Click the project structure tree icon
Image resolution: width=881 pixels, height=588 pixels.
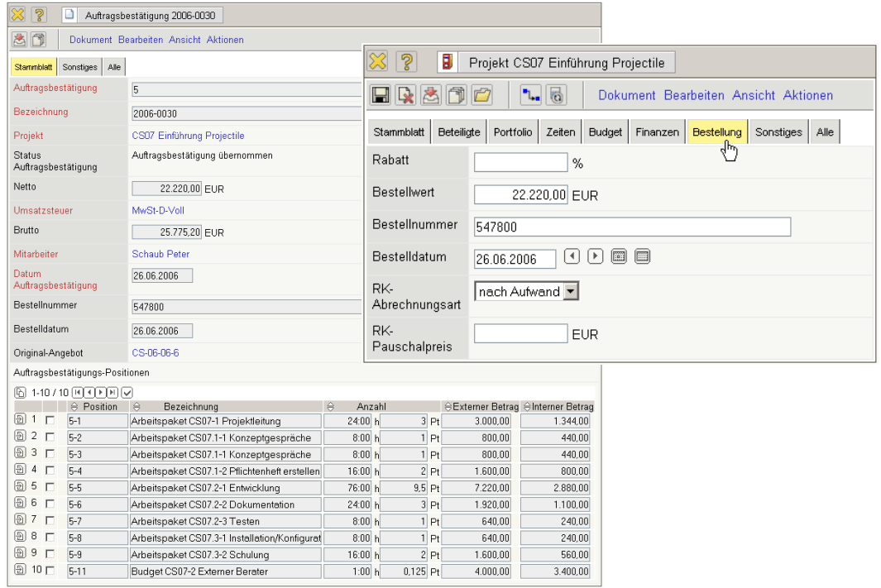pos(530,95)
